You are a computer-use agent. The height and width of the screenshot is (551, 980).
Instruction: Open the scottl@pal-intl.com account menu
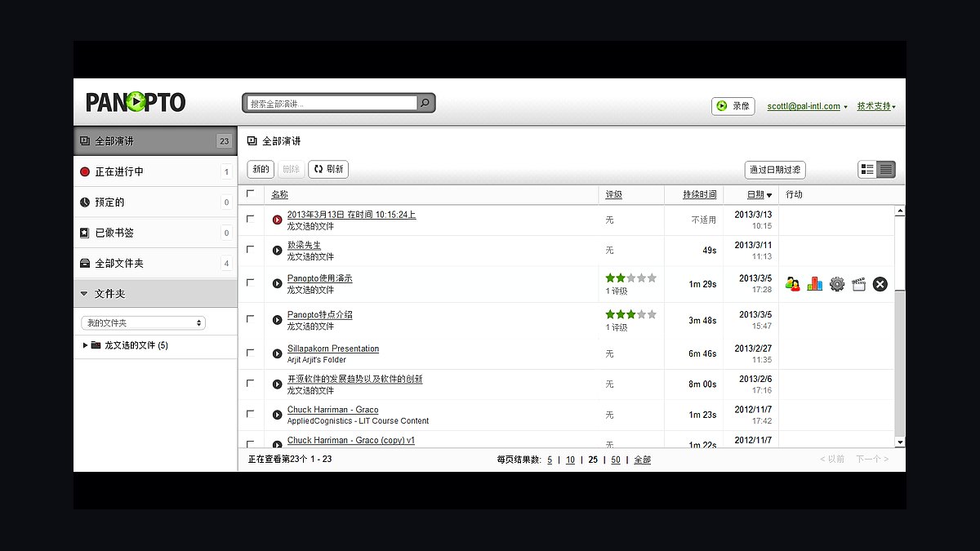pyautogui.click(x=807, y=106)
